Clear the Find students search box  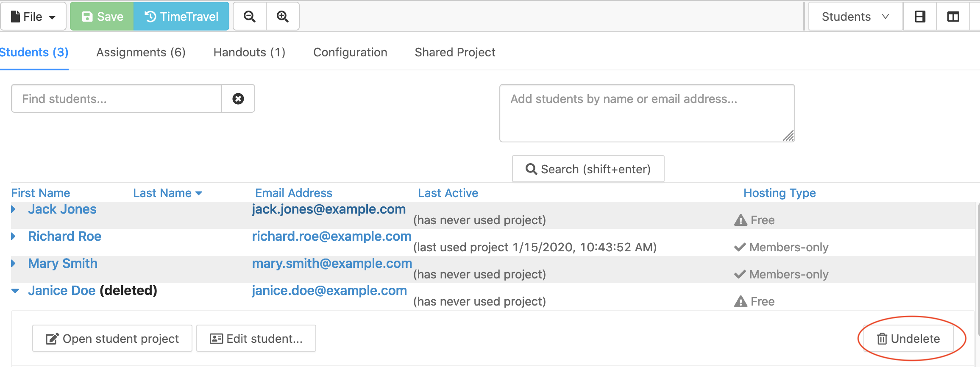238,99
